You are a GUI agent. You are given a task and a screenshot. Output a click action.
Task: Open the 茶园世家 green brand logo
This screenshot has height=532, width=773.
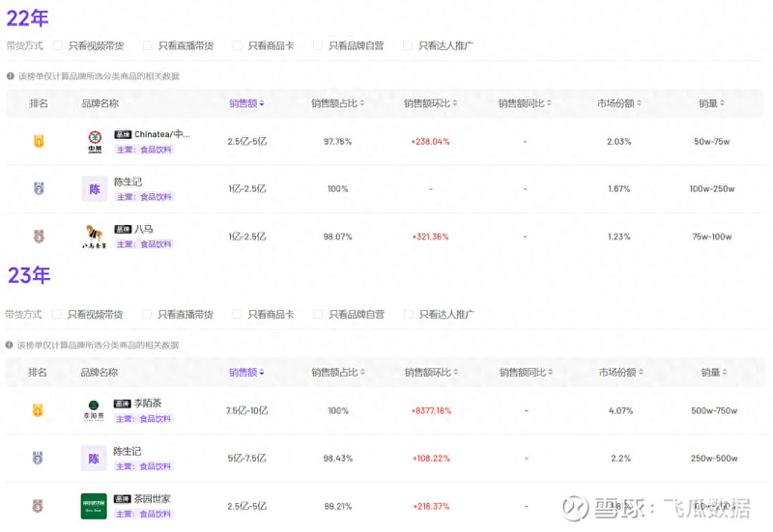pyautogui.click(x=94, y=506)
